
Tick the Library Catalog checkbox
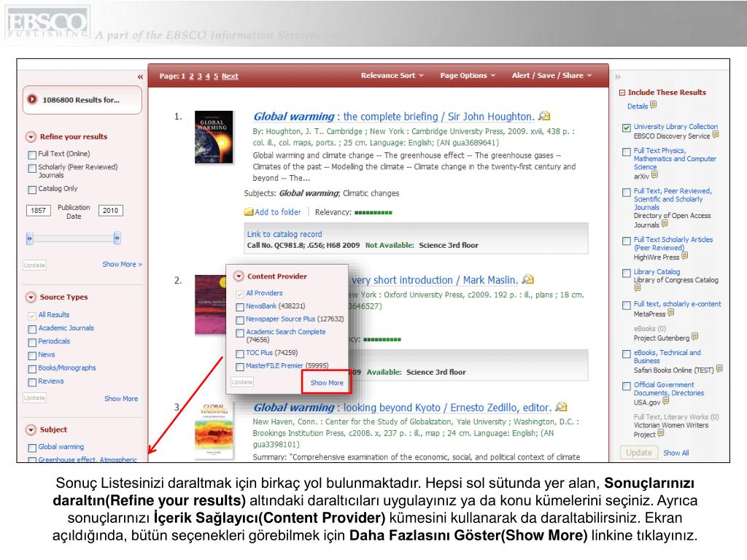coord(627,273)
